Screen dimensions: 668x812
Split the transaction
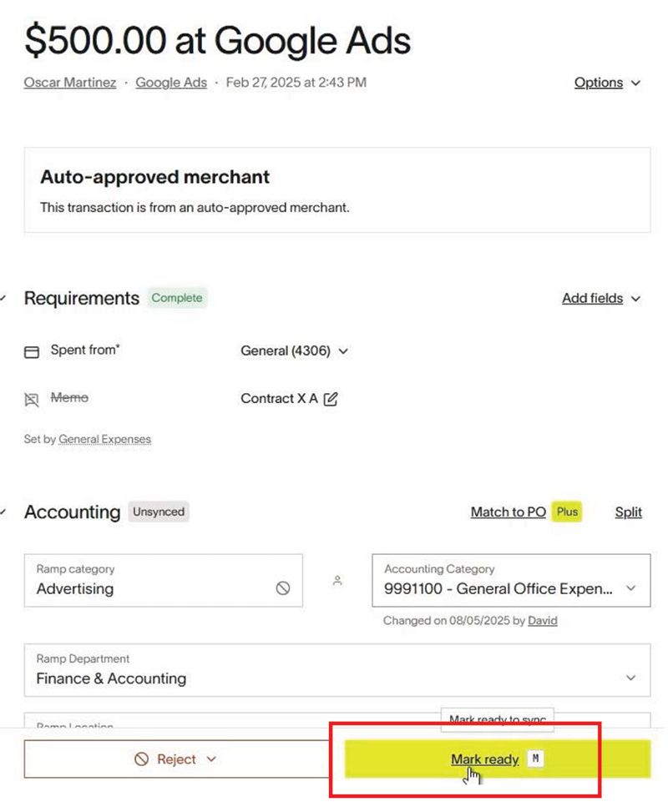point(628,512)
